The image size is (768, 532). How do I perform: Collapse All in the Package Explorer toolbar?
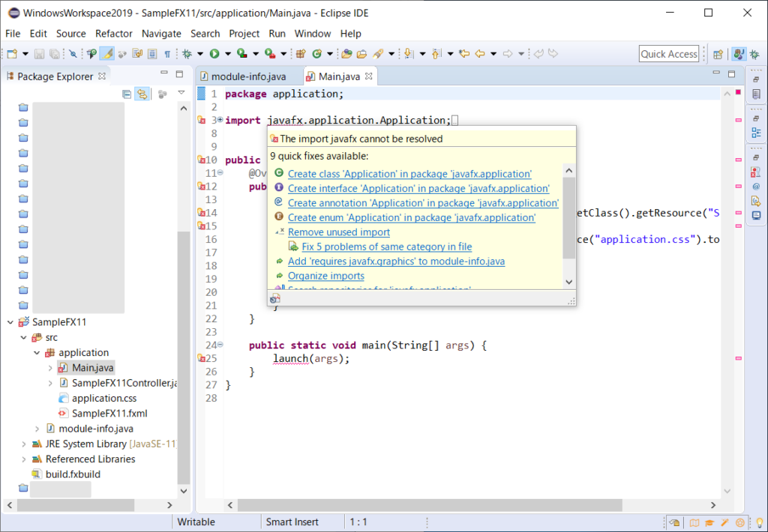pos(126,94)
